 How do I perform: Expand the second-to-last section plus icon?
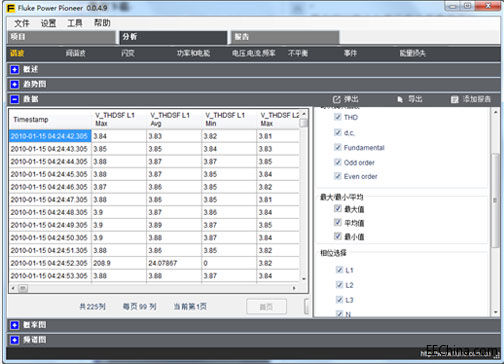tap(14, 325)
